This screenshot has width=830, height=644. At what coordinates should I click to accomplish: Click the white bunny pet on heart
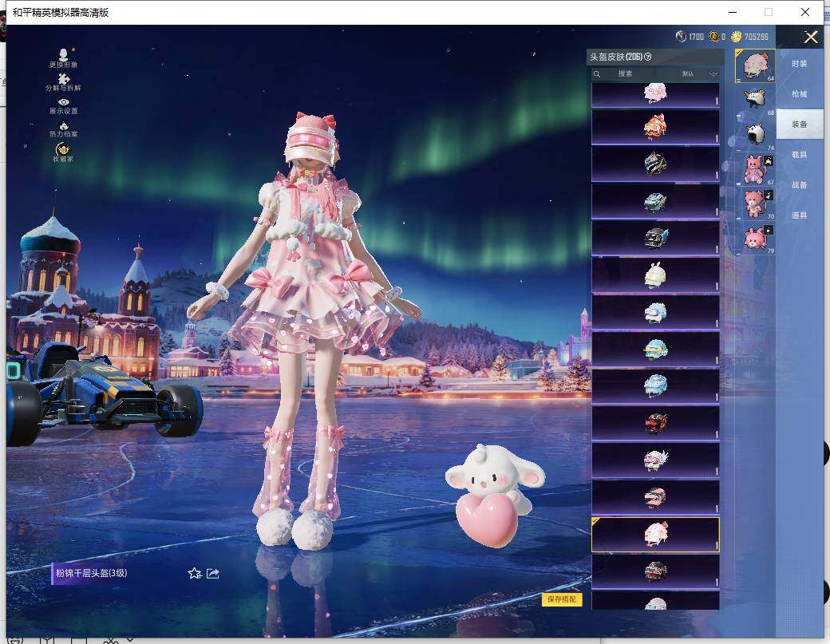pos(494,495)
